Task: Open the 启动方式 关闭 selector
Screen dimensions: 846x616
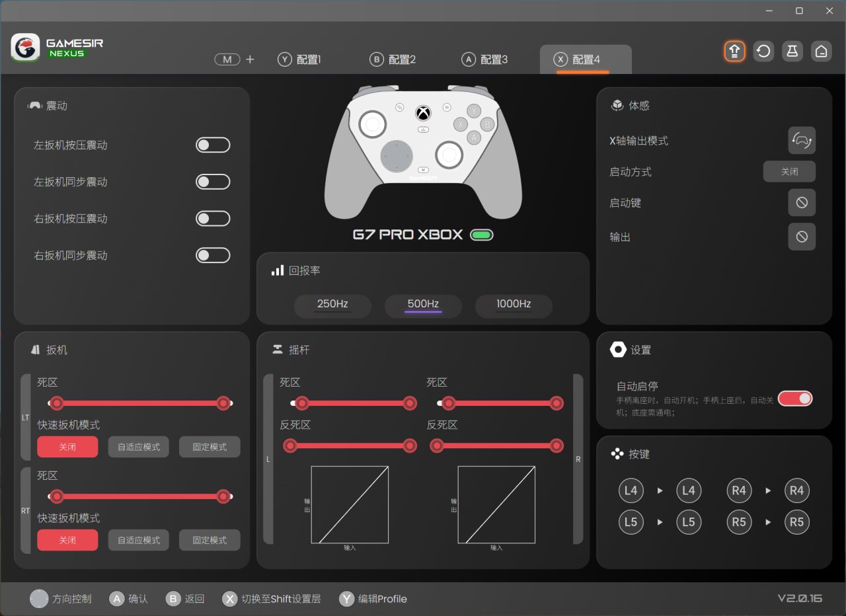Action: click(x=789, y=171)
